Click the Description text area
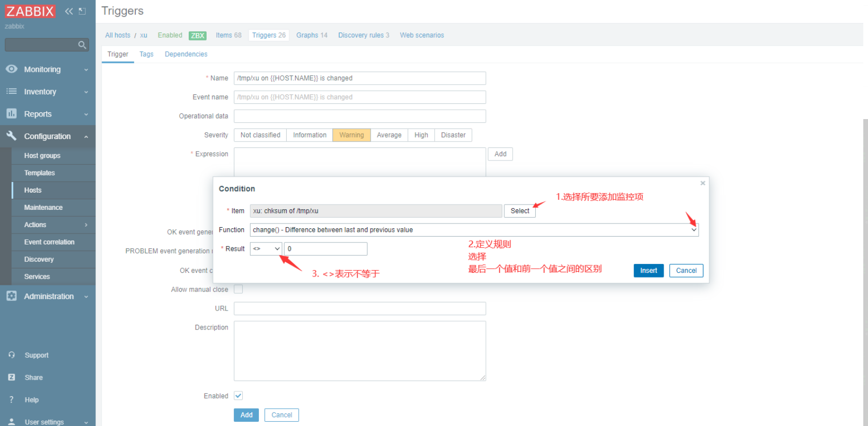Image resolution: width=868 pixels, height=426 pixels. [x=360, y=351]
